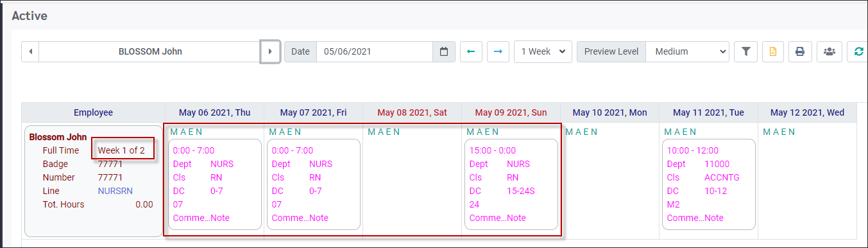Open the NURSRN line link
This screenshot has height=248, width=868.
tap(115, 191)
